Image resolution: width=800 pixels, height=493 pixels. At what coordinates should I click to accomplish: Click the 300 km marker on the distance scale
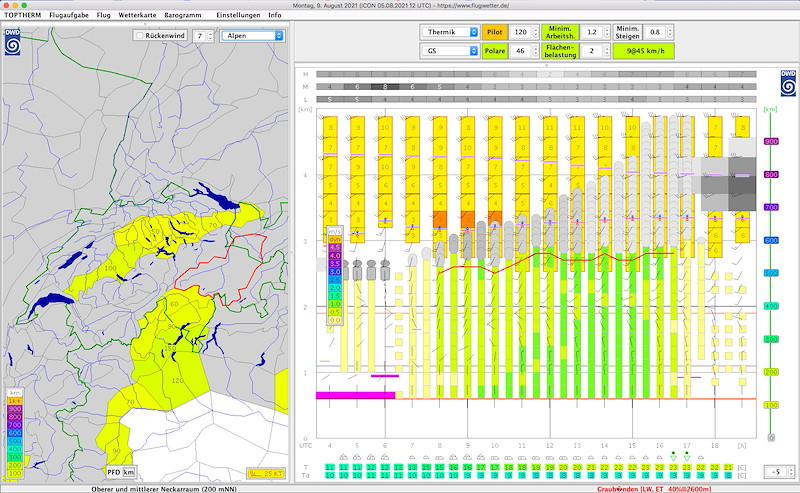[771, 339]
